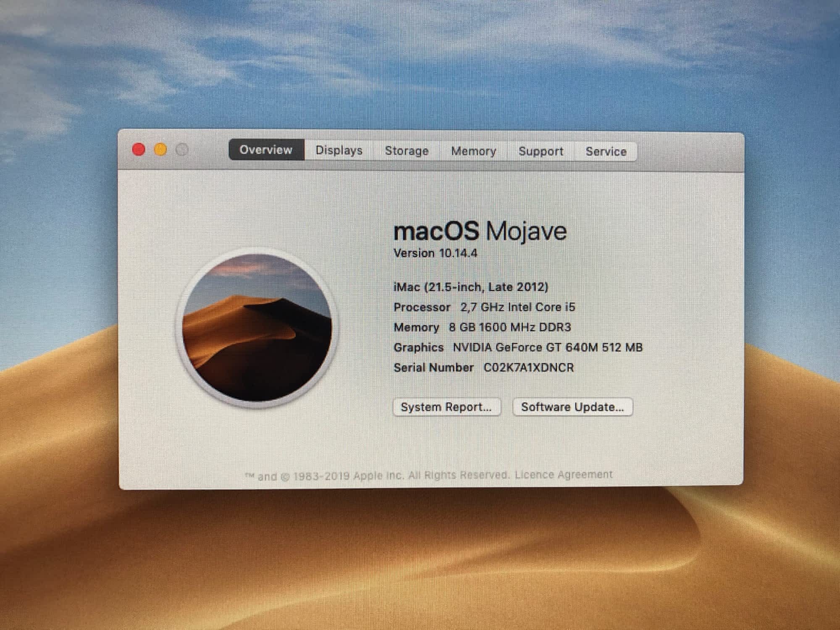Select the Storage tab
This screenshot has width=840, height=630.
coord(407,151)
